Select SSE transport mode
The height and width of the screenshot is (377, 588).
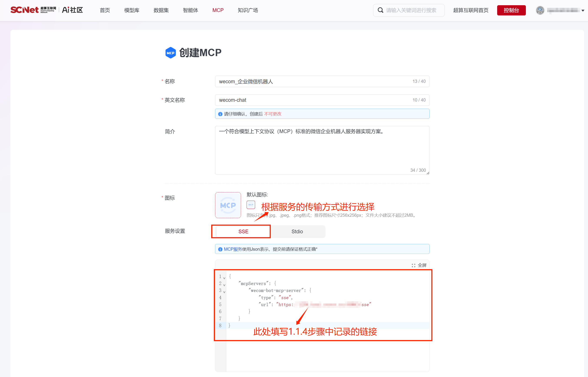tap(243, 231)
